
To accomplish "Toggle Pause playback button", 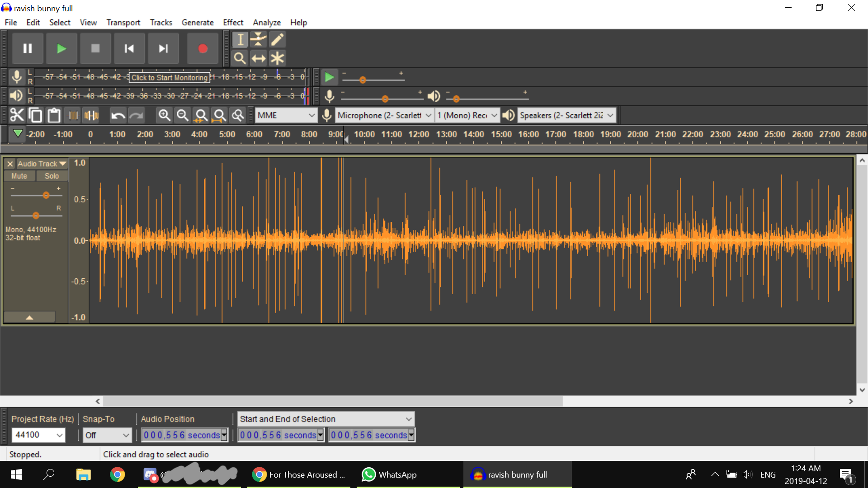I will click(28, 48).
